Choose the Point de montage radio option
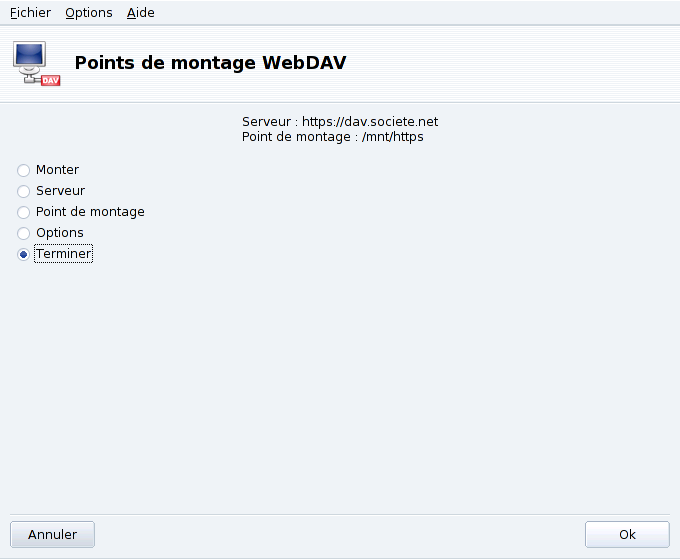 pos(24,212)
